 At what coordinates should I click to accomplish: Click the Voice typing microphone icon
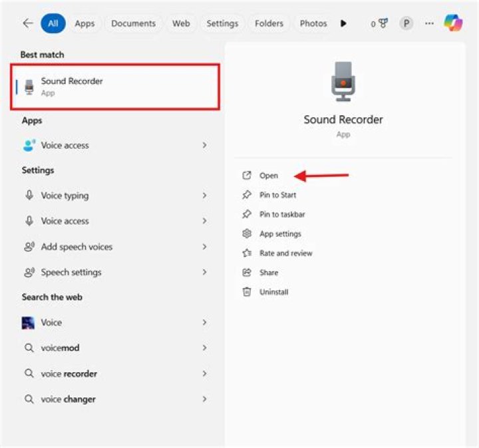29,195
